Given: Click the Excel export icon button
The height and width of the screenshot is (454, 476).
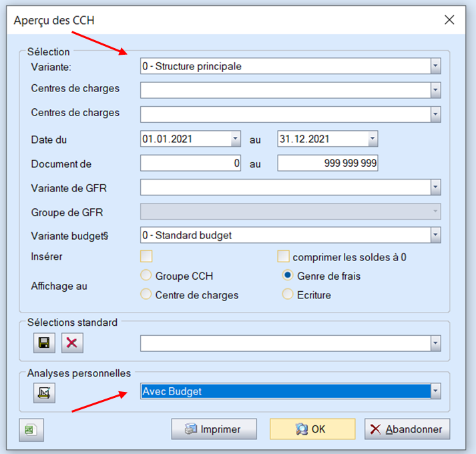Looking at the screenshot, I should (31, 430).
